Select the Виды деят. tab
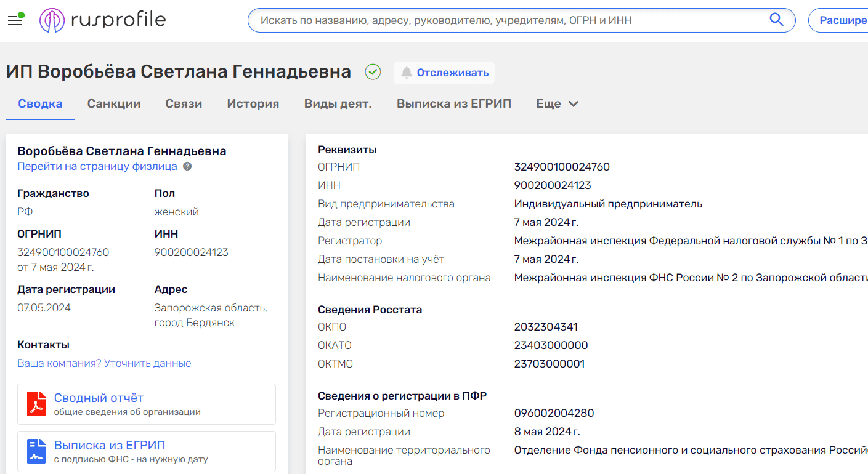The width and height of the screenshot is (868, 474). 338,103
